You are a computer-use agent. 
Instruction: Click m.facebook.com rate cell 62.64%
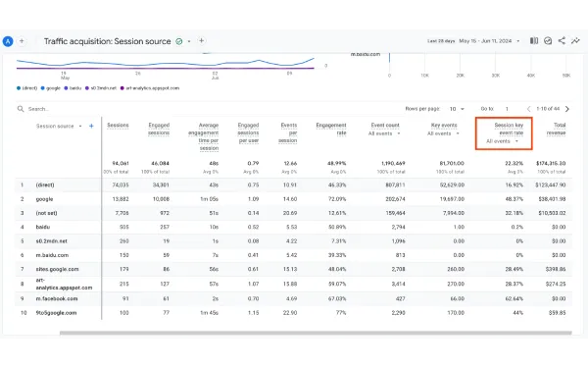514,299
